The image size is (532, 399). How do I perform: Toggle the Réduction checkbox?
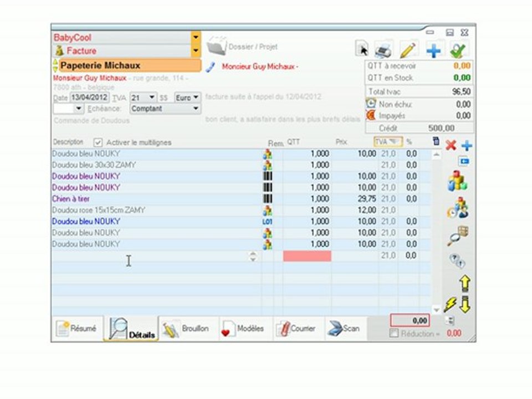[394, 333]
